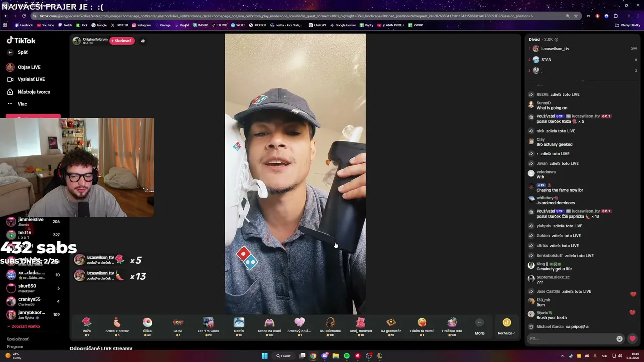The width and height of the screenshot is (644, 362).
Task: Open the jimmieislive followed account
Action: (33, 222)
